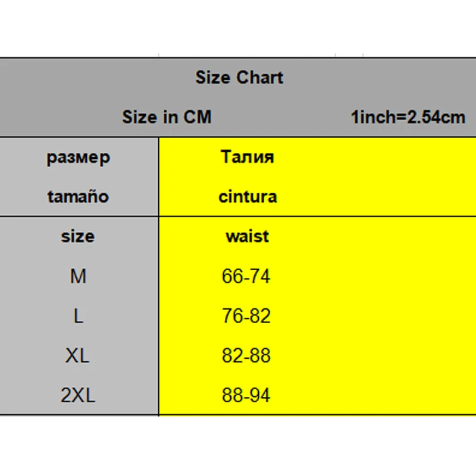476x476 pixels.
Task: Click the 76-82 waist value
Action: (x=246, y=316)
